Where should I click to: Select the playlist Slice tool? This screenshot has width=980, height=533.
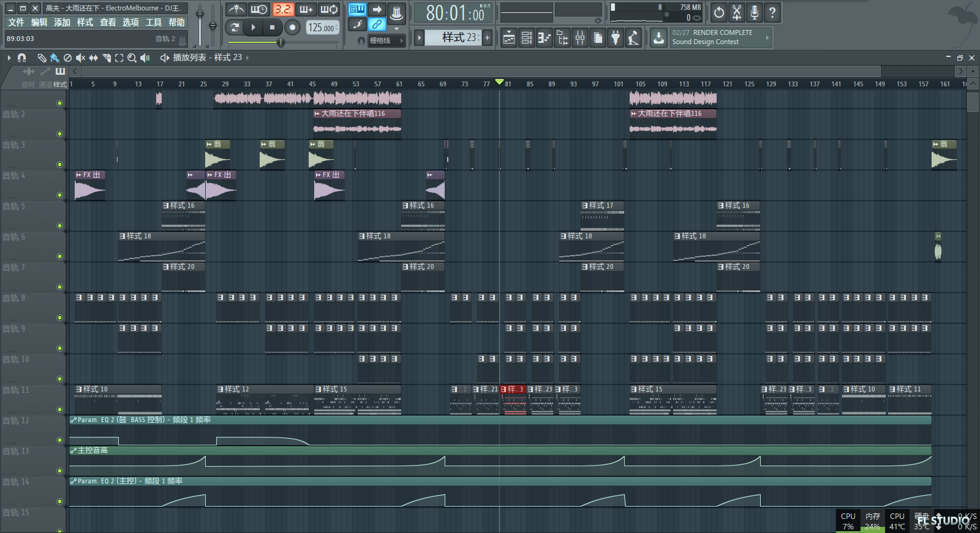(x=107, y=58)
